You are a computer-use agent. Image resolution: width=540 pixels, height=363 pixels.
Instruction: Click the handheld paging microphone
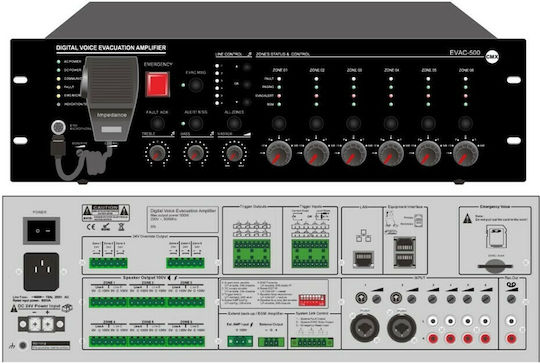[x=111, y=99]
